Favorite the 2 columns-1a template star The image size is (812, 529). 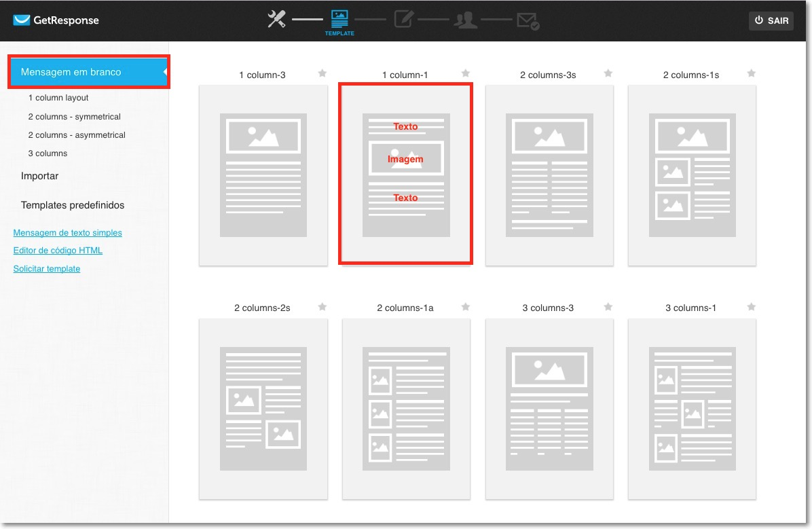point(466,307)
